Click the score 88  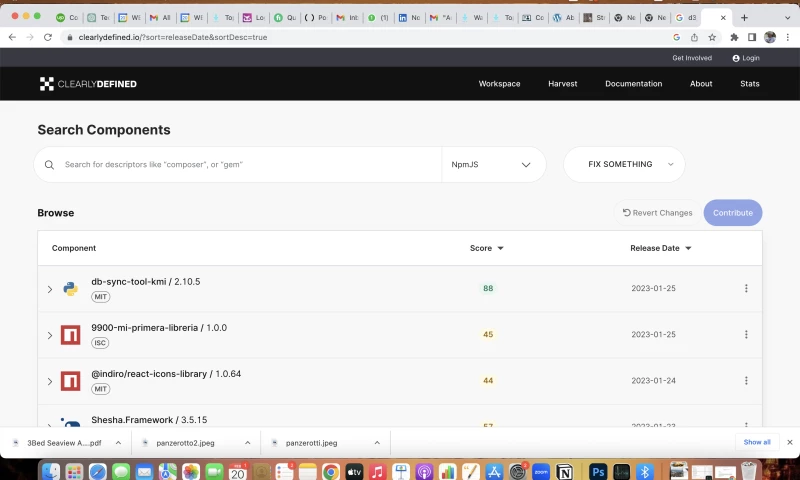pyautogui.click(x=488, y=289)
